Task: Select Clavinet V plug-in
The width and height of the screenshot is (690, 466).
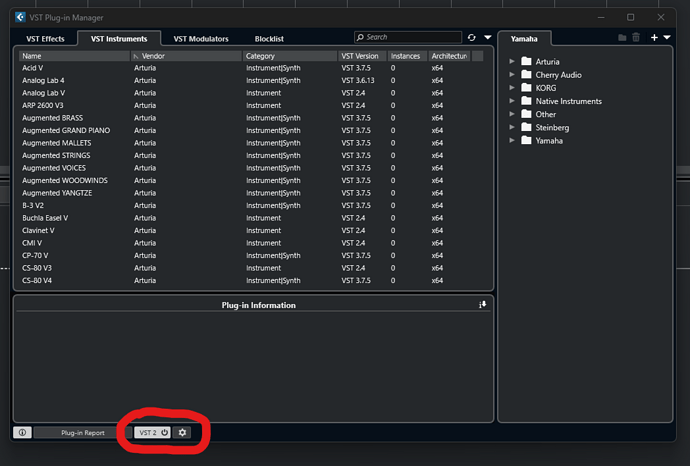Action: pyautogui.click(x=252, y=231)
